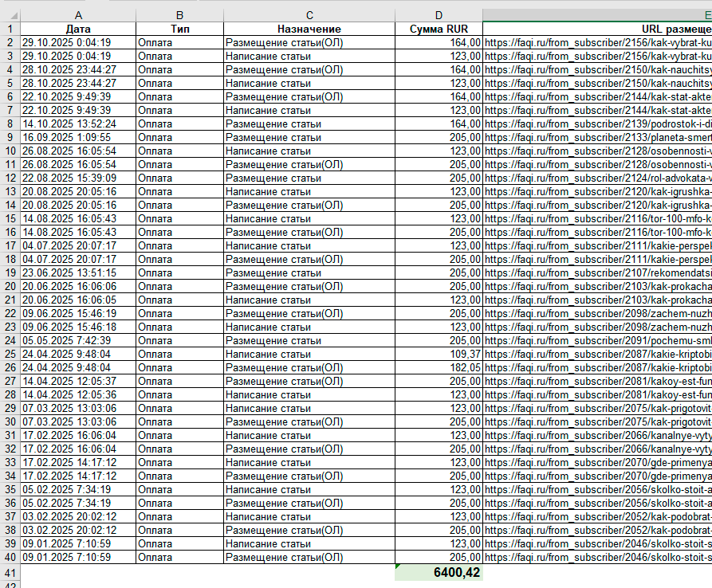Open URL containing 2124/rol-advokata

click(597, 178)
